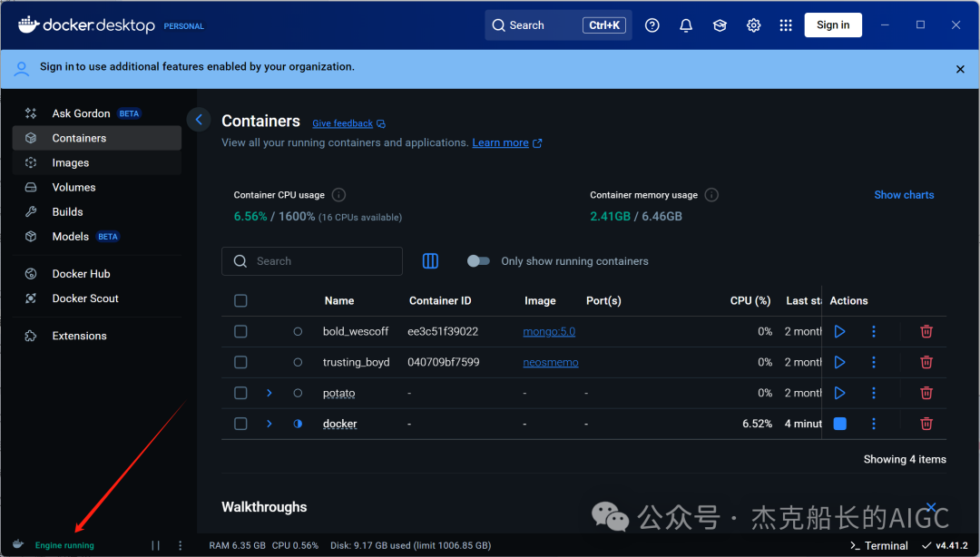The height and width of the screenshot is (557, 980).
Task: Open Extensions in the sidebar
Action: pos(97,336)
